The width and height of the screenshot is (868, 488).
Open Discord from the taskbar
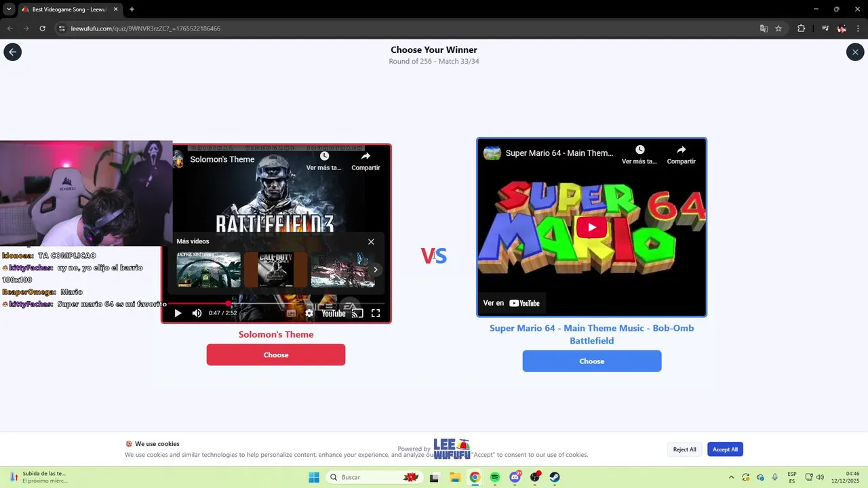tap(515, 477)
